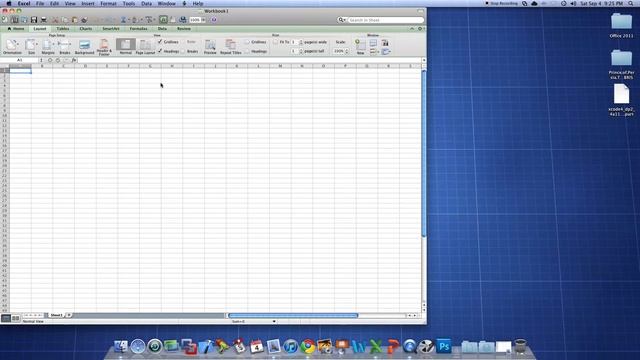Screen dimensions: 640x360
Task: Open Trash in the dock
Action: (x=520, y=346)
